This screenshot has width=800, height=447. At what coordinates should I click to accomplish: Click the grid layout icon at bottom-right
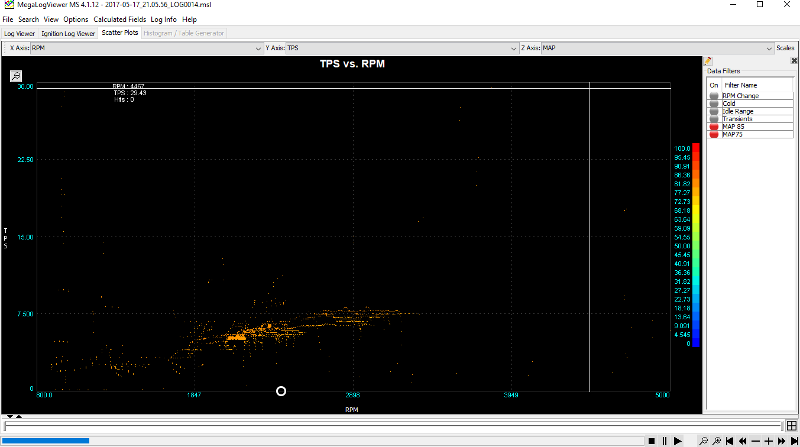[791, 425]
